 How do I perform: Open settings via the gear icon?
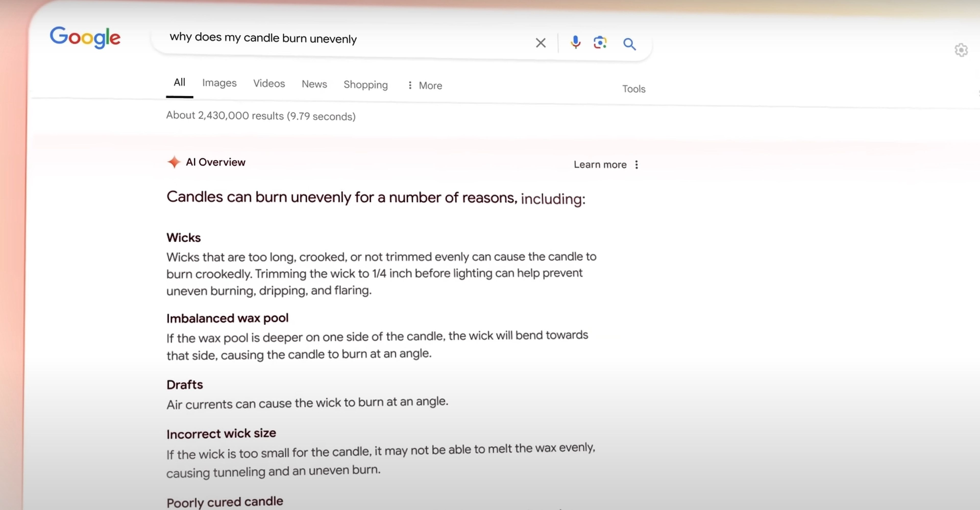(x=961, y=50)
